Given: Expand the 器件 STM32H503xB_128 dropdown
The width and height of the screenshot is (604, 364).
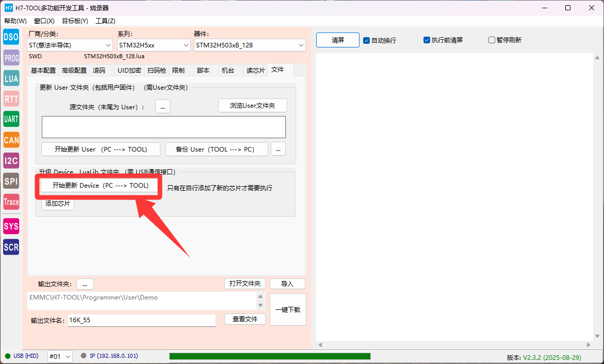Looking at the screenshot, I should point(250,45).
